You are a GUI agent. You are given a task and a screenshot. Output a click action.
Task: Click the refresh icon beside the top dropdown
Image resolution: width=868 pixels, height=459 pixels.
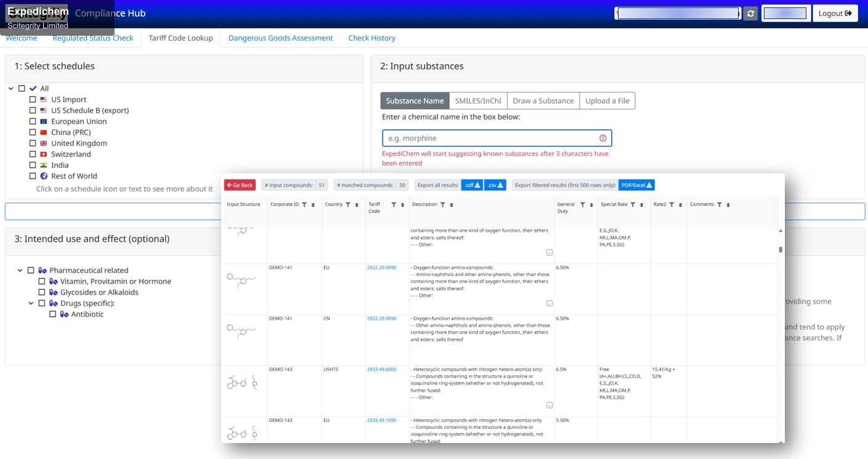pyautogui.click(x=750, y=14)
